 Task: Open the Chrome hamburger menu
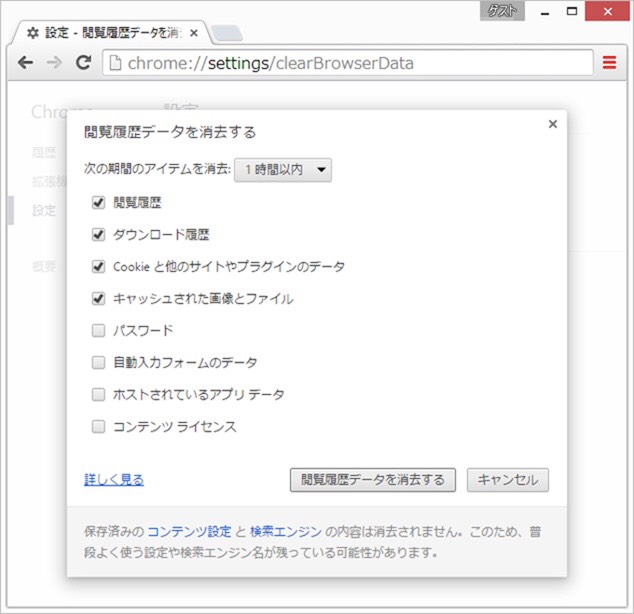609,63
